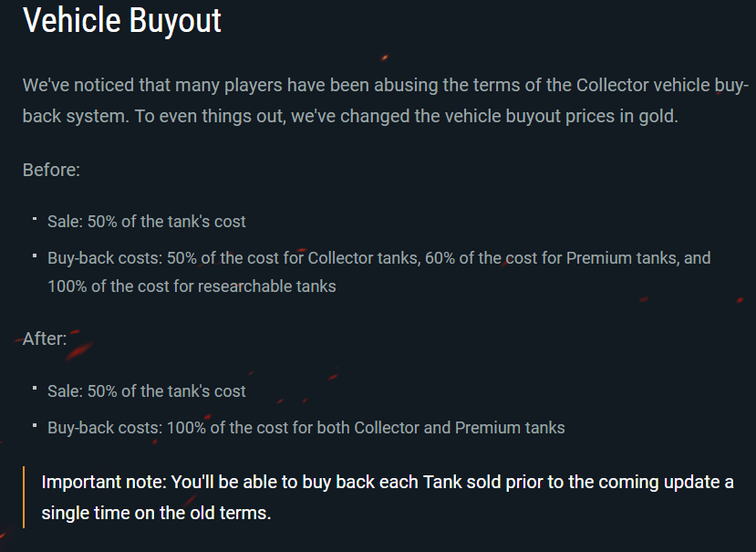Click 'single time on the old terms' text
The width and height of the screenshot is (756, 552).
pos(155,513)
